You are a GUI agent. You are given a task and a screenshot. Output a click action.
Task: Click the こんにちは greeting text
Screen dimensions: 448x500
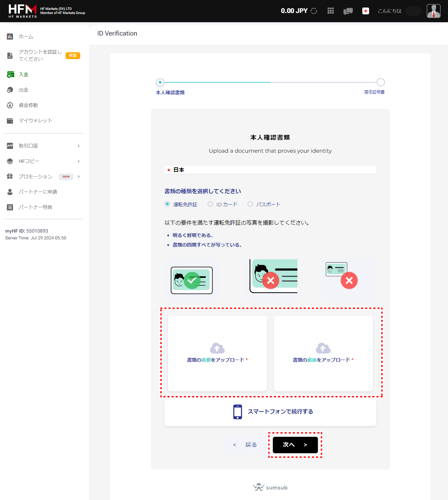[x=390, y=11]
